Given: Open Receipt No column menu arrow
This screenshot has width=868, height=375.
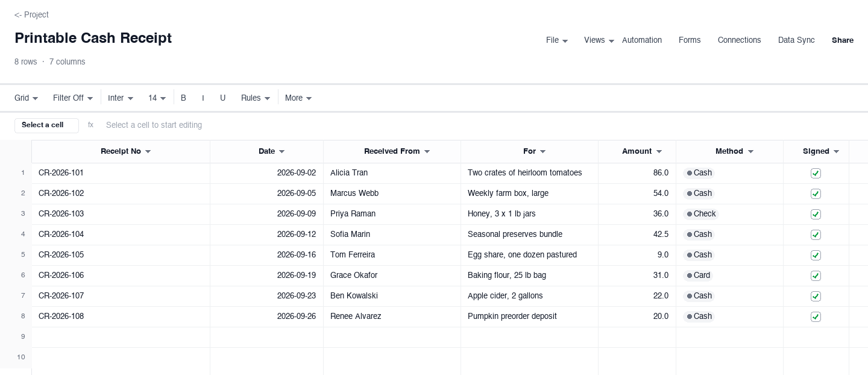Looking at the screenshot, I should pyautogui.click(x=148, y=151).
